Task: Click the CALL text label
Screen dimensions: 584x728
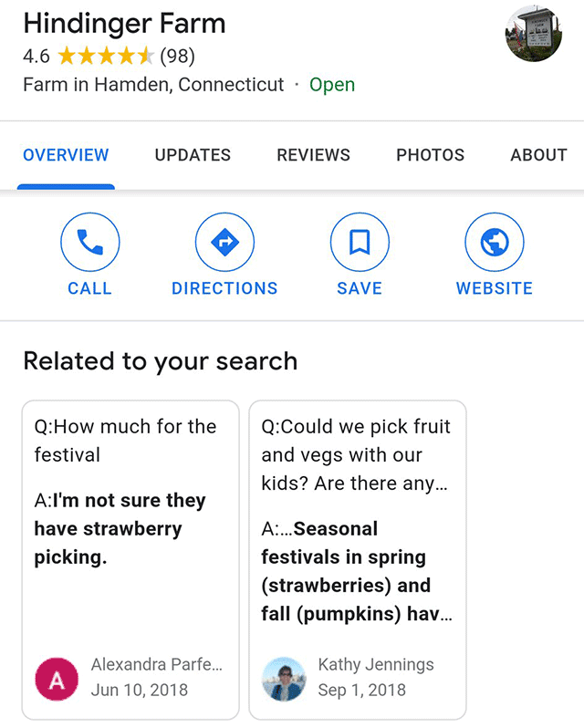Action: tap(89, 288)
